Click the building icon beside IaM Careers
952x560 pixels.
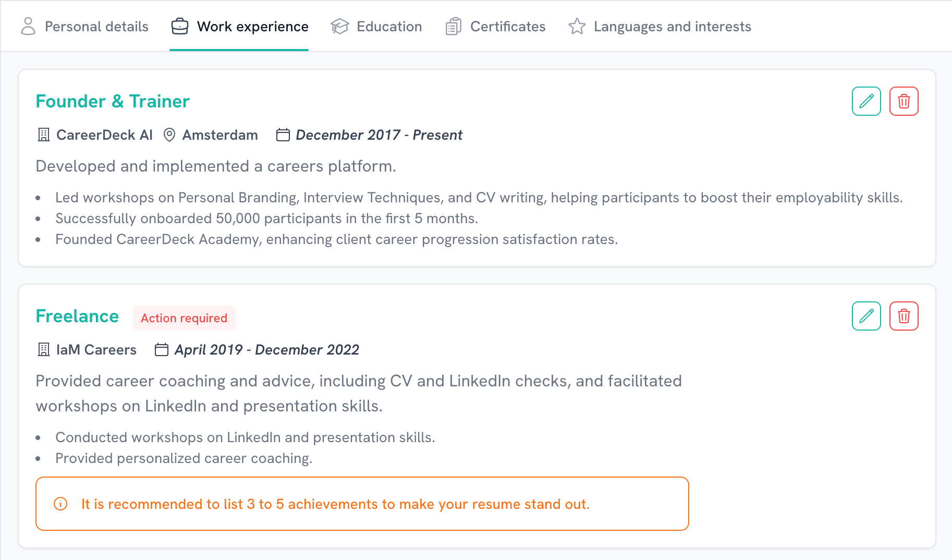(43, 349)
